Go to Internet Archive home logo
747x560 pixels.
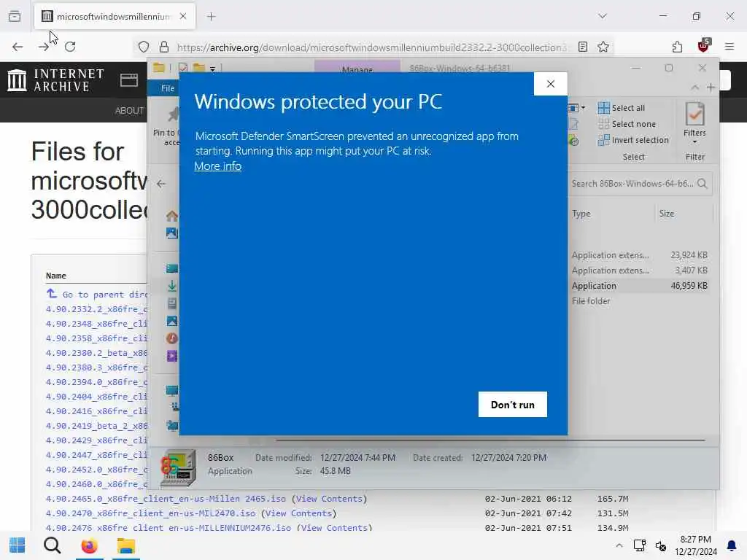pos(55,80)
